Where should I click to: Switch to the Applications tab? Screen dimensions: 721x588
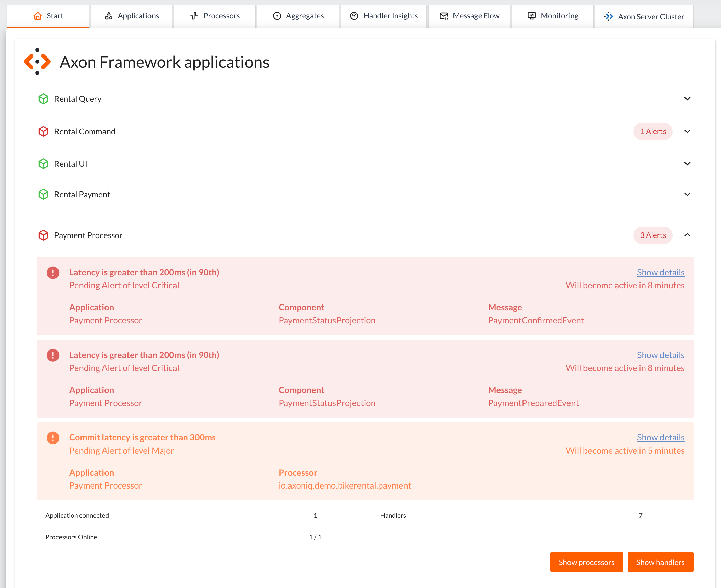coord(132,16)
